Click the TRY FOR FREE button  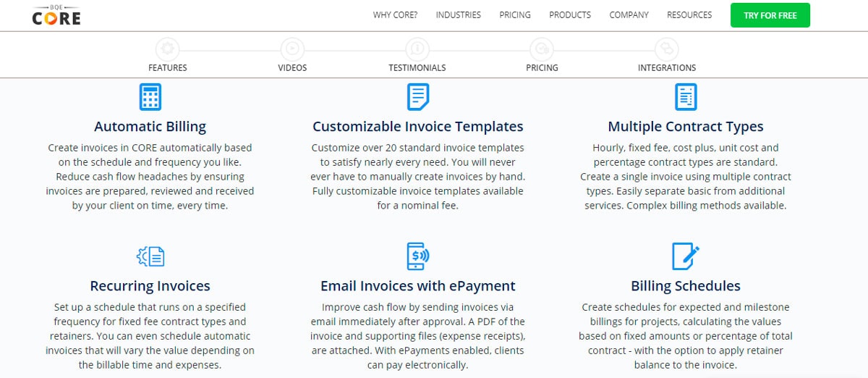(770, 15)
